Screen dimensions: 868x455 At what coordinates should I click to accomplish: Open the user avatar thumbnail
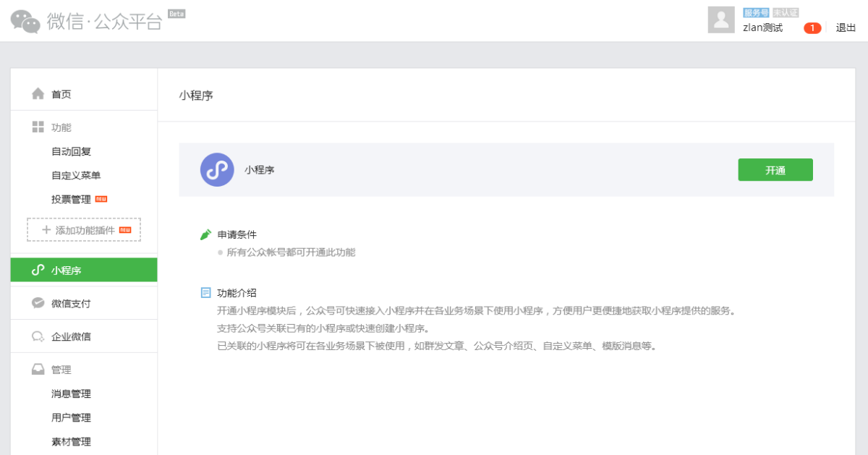coord(721,20)
